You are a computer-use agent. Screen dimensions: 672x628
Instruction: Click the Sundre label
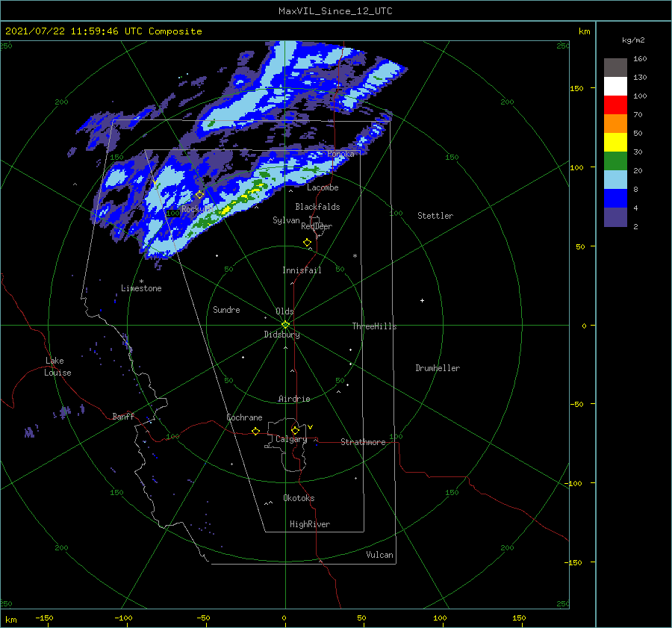click(226, 310)
